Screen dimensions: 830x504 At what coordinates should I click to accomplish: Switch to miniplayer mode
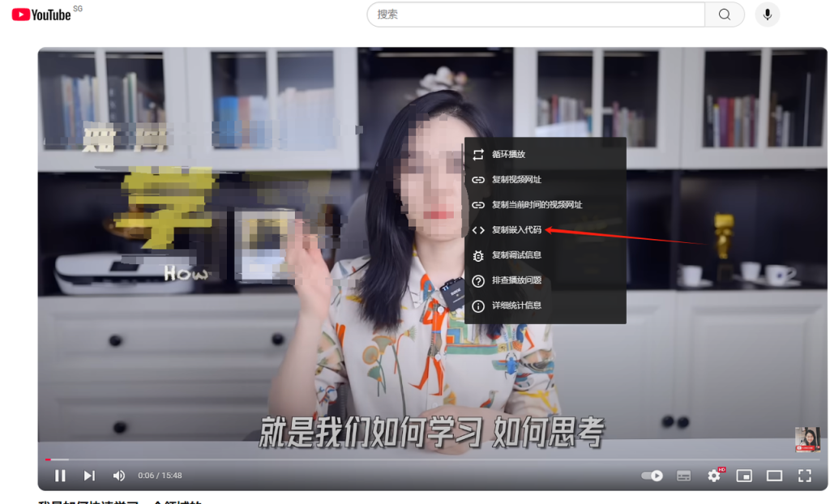coord(745,476)
